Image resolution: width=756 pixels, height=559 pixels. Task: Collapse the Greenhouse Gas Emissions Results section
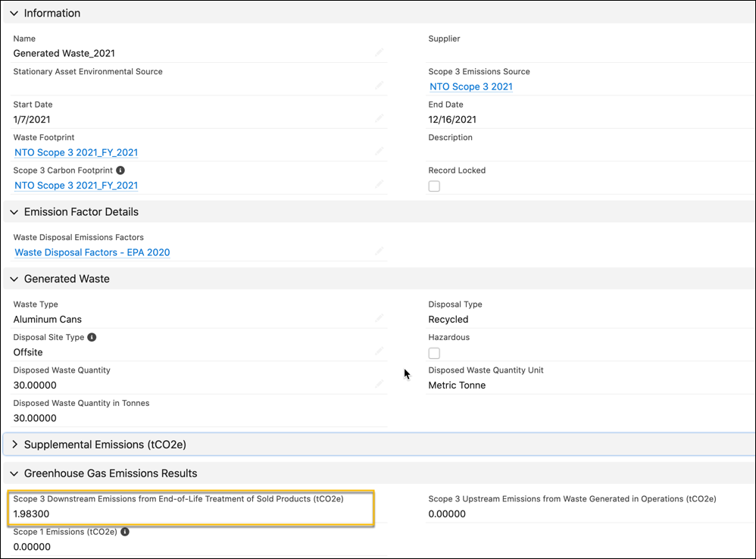(x=14, y=473)
